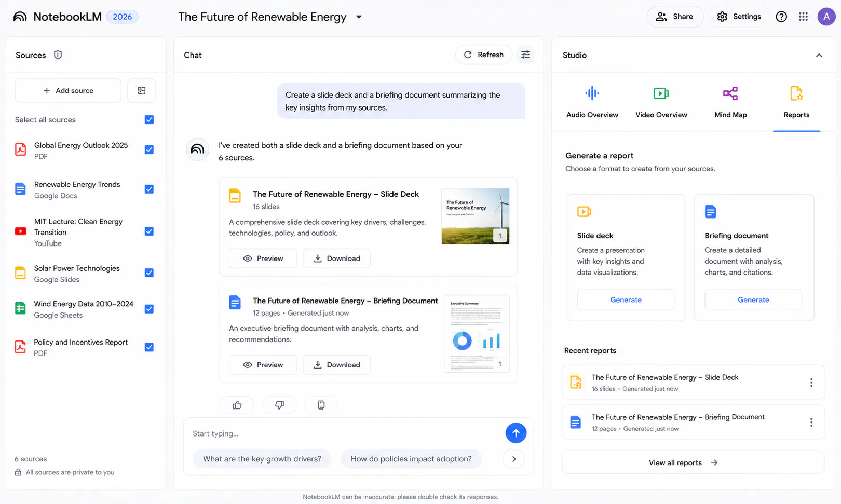
Task: Uncheck Policy and Incentives Report source
Action: click(x=149, y=347)
